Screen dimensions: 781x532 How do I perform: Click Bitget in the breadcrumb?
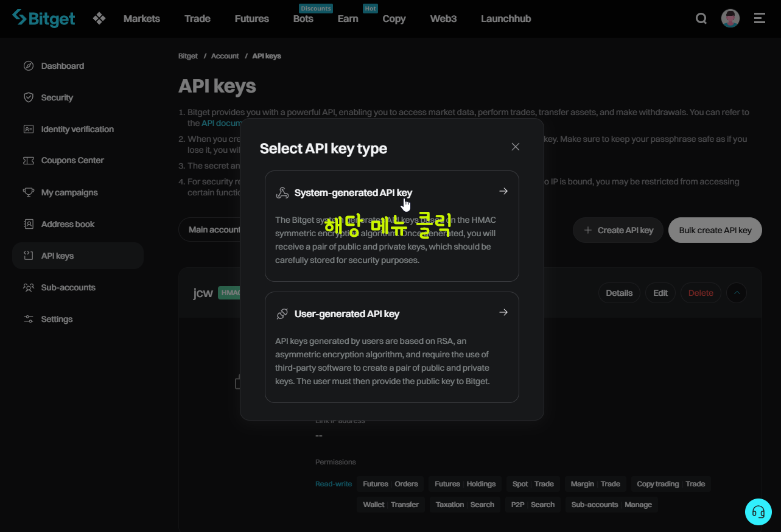188,56
